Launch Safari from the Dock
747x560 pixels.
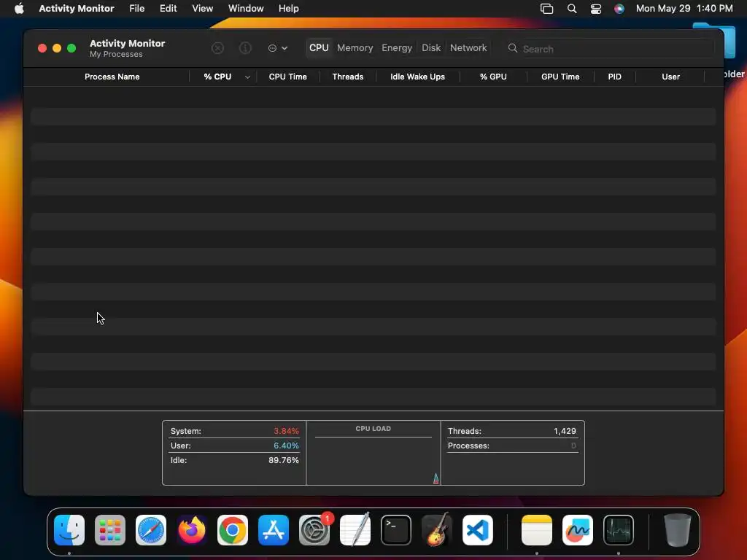point(151,530)
